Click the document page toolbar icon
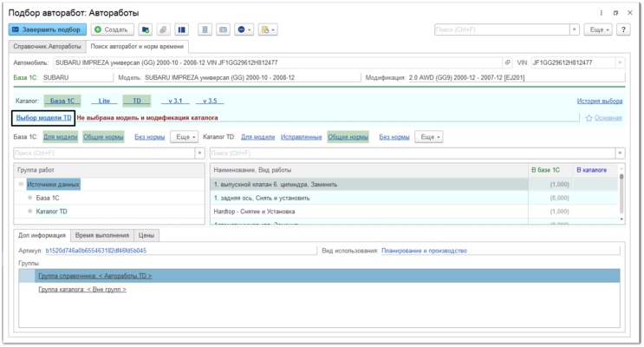This screenshot has height=347, width=644. click(x=205, y=29)
